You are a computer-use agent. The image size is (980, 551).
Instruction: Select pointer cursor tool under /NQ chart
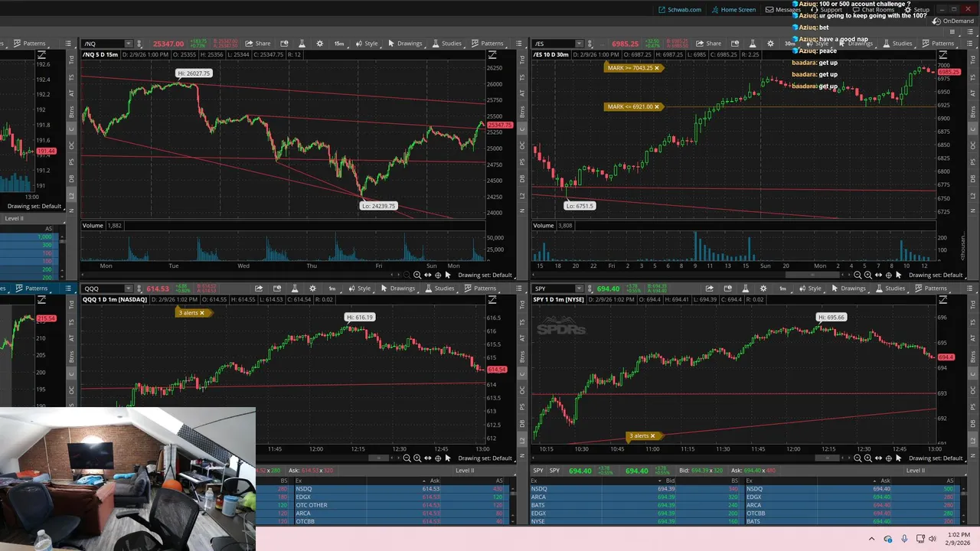448,275
